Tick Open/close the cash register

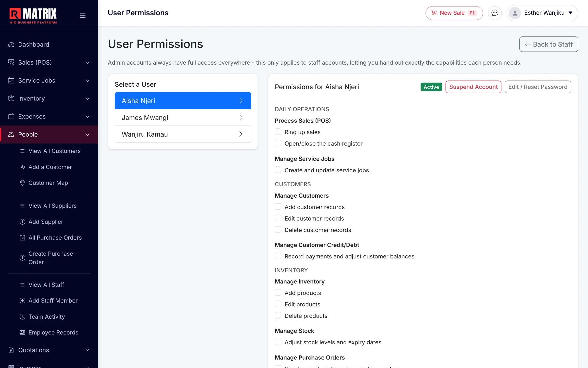click(x=278, y=143)
